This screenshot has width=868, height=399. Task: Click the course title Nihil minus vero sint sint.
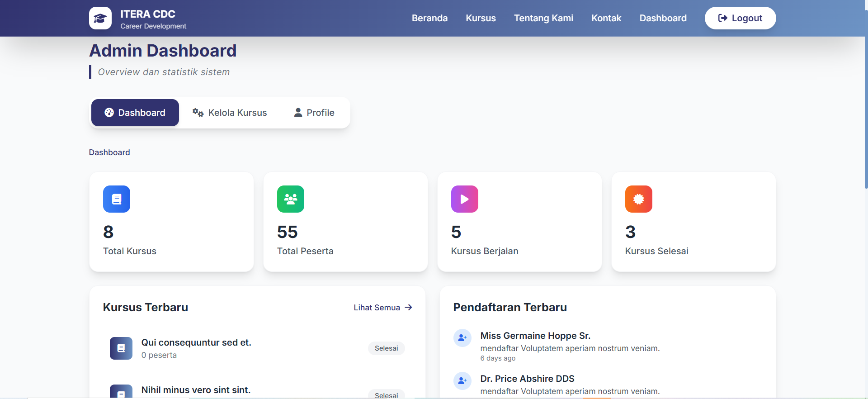coord(196,390)
